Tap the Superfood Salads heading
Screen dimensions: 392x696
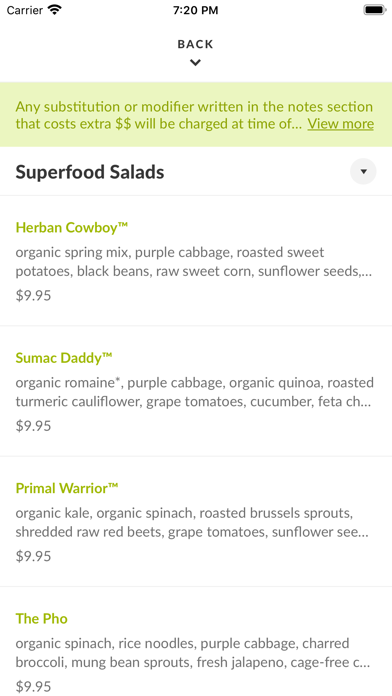[90, 172]
